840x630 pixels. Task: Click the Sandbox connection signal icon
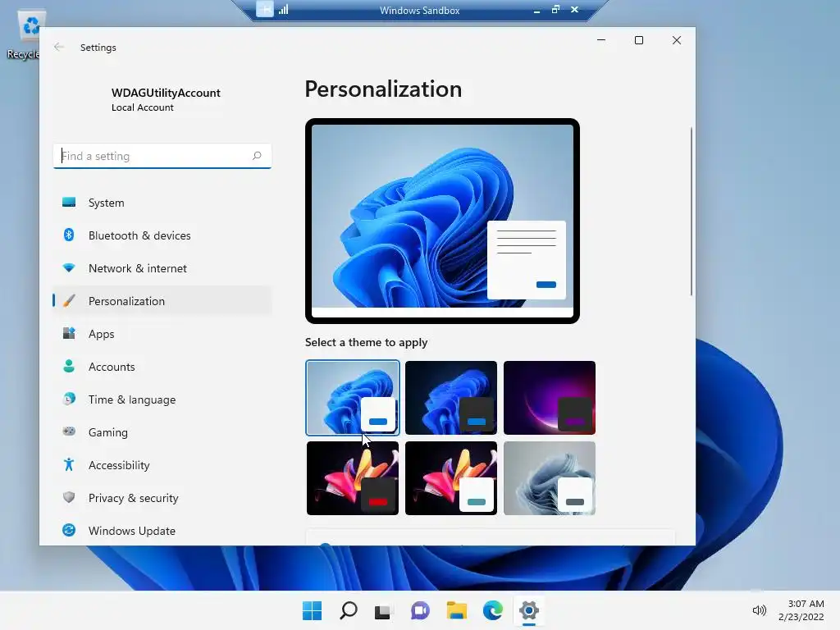283,10
